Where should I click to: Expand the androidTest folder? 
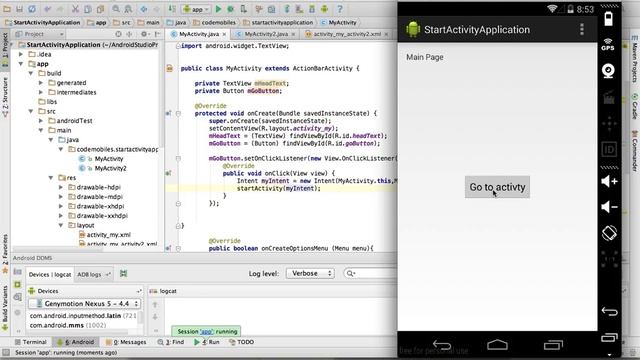(x=41, y=121)
